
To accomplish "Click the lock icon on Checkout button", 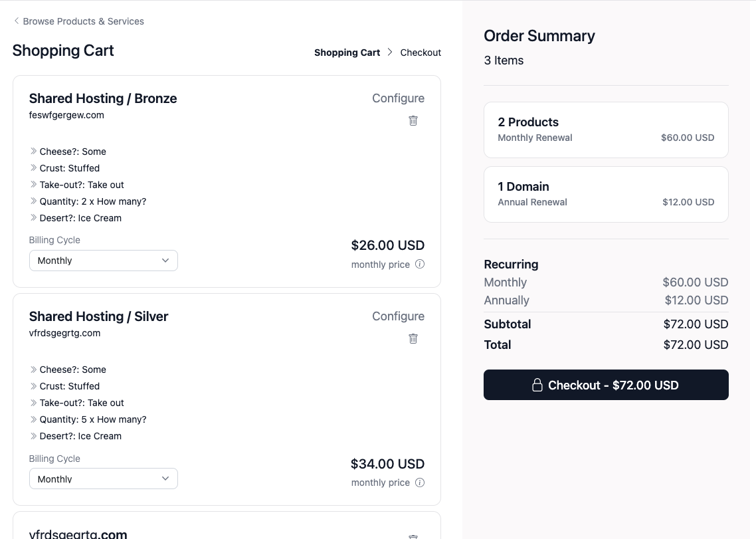I will [x=537, y=385].
